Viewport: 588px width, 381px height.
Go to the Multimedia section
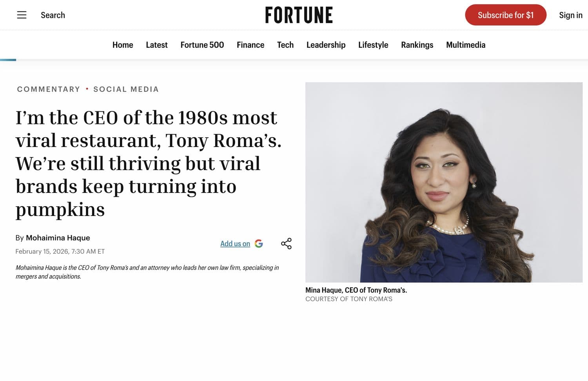(x=466, y=45)
